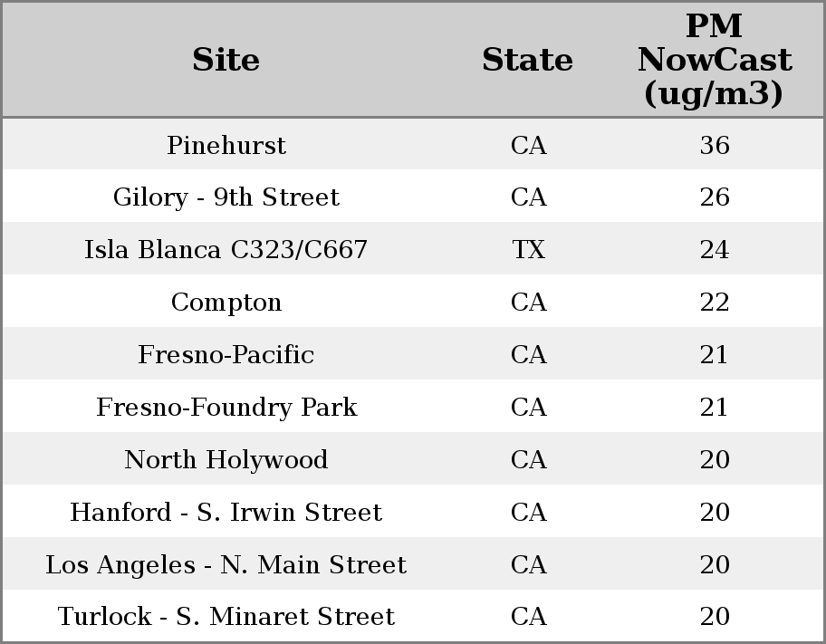
Task: Click Los Angeles - N. Main Street
Action: (x=226, y=564)
